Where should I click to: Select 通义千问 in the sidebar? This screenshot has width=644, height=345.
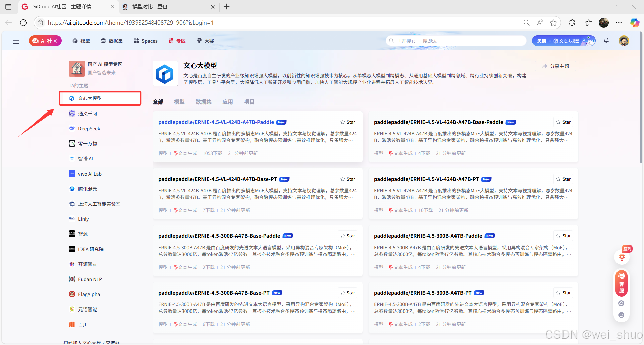pyautogui.click(x=87, y=114)
